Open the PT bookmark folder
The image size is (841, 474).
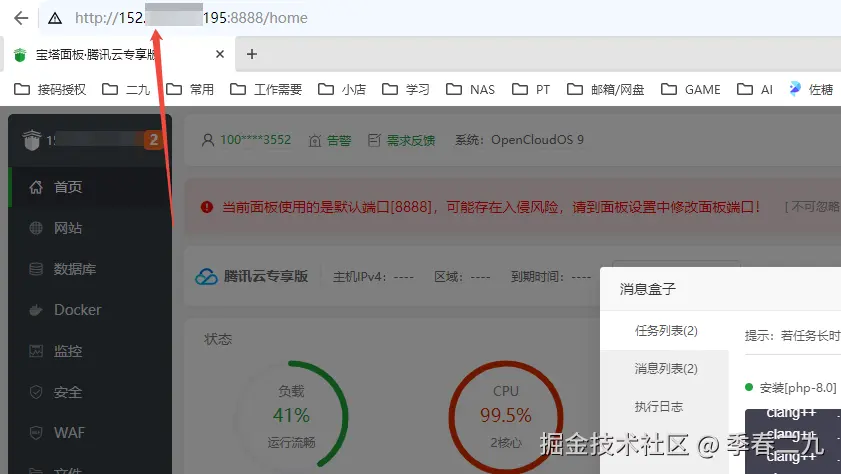(x=531, y=90)
